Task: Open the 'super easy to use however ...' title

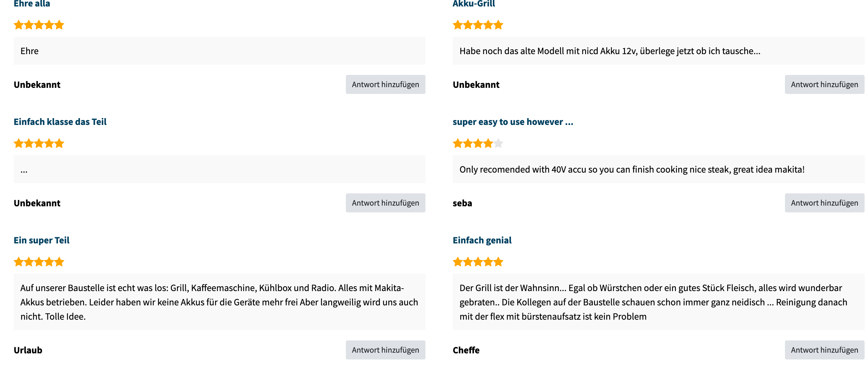Action: click(513, 122)
